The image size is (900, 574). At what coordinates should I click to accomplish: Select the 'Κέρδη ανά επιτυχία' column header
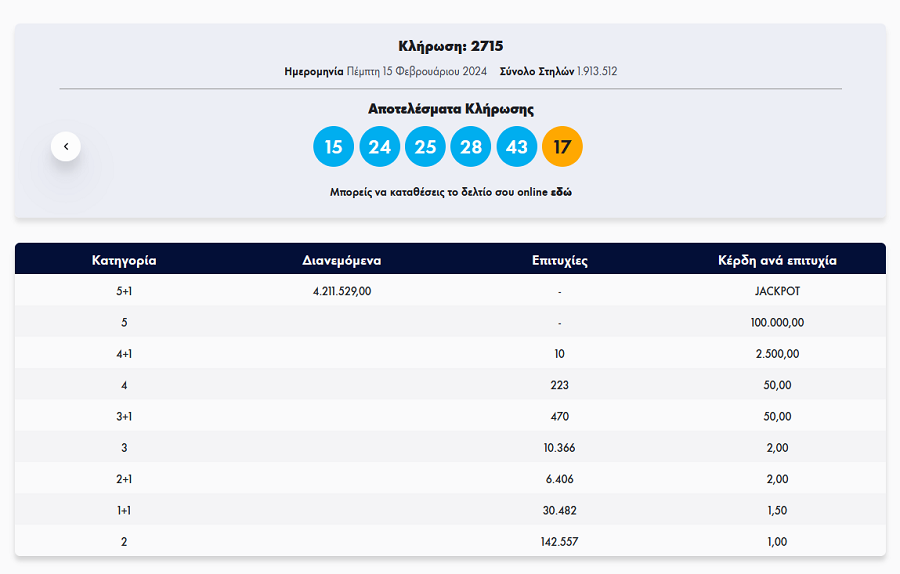coord(777,260)
